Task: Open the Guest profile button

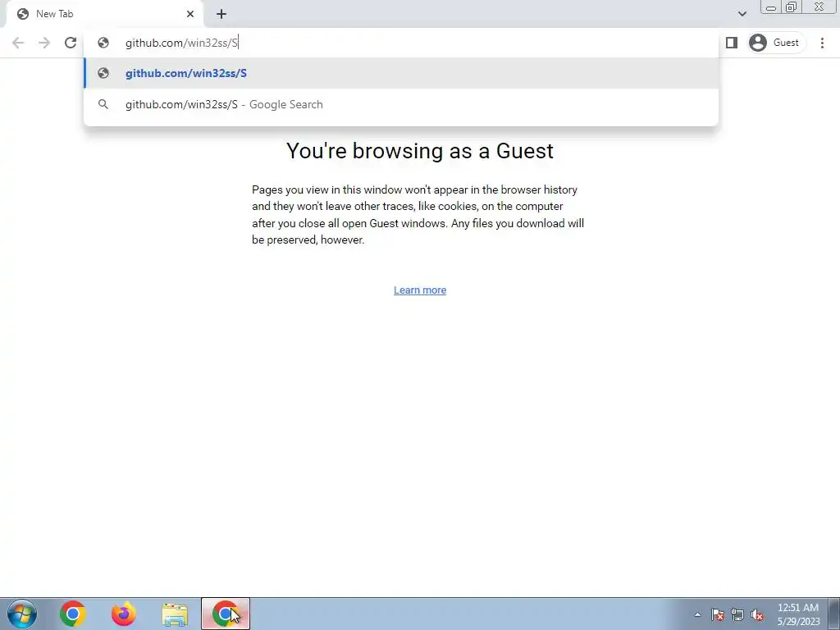Action: coord(776,43)
